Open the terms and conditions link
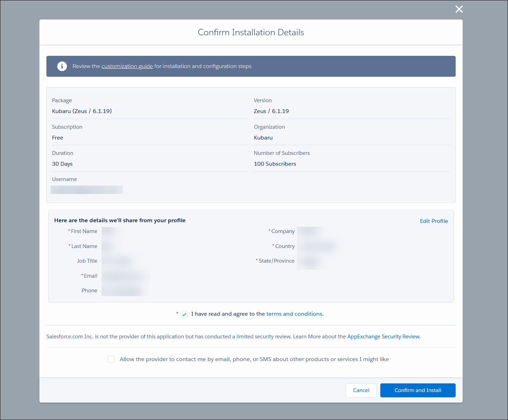This screenshot has width=508, height=420. coord(294,314)
